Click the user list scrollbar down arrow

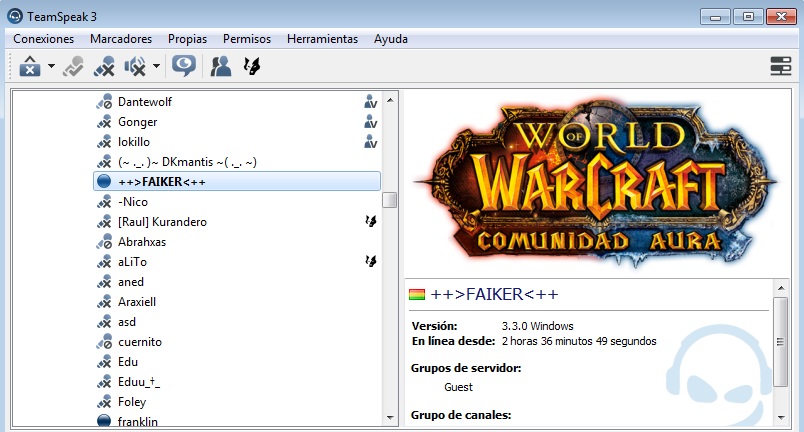coord(390,417)
